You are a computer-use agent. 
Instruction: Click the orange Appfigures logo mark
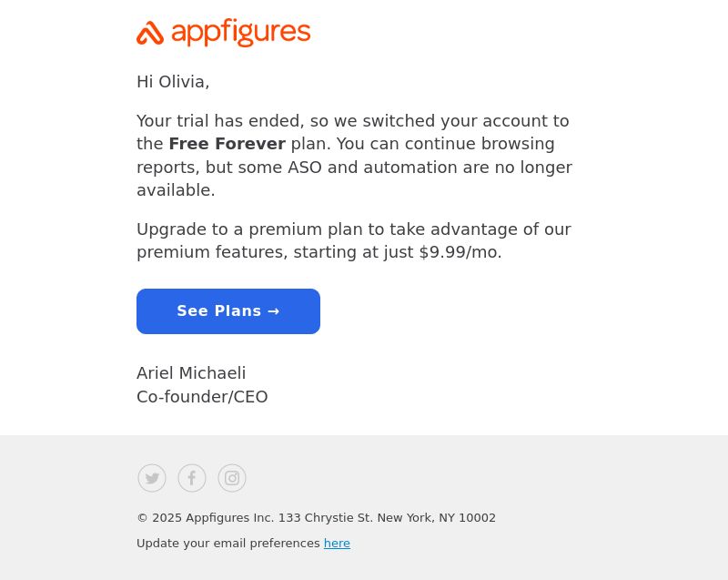(x=150, y=34)
